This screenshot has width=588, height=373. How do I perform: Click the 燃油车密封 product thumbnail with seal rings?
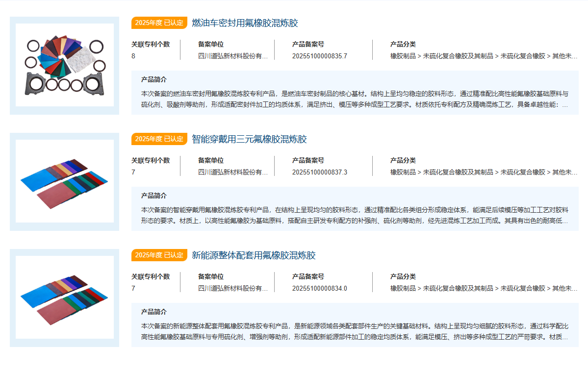(x=65, y=65)
